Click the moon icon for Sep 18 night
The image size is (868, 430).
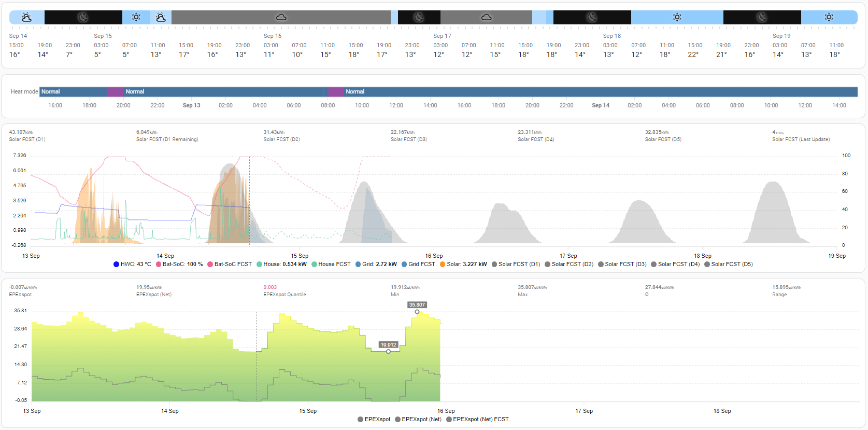point(762,17)
